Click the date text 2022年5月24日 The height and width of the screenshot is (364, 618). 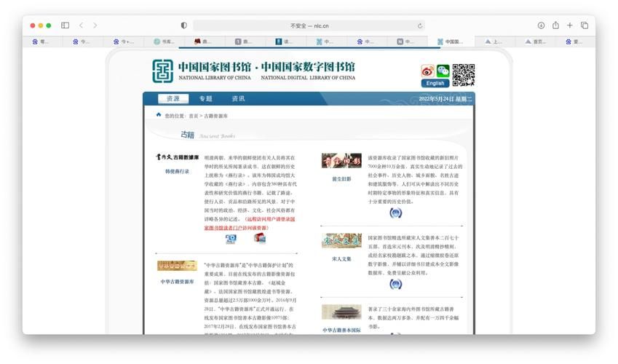tap(436, 98)
